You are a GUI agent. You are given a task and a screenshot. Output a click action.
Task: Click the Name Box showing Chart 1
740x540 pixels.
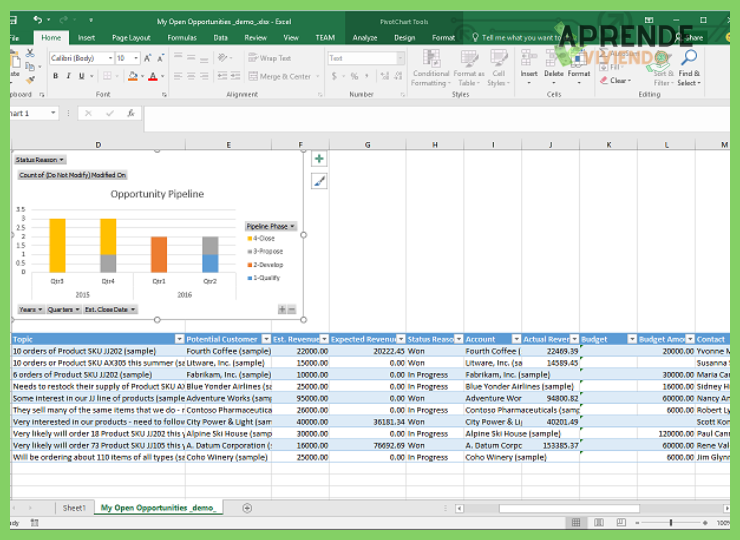click(x=34, y=113)
